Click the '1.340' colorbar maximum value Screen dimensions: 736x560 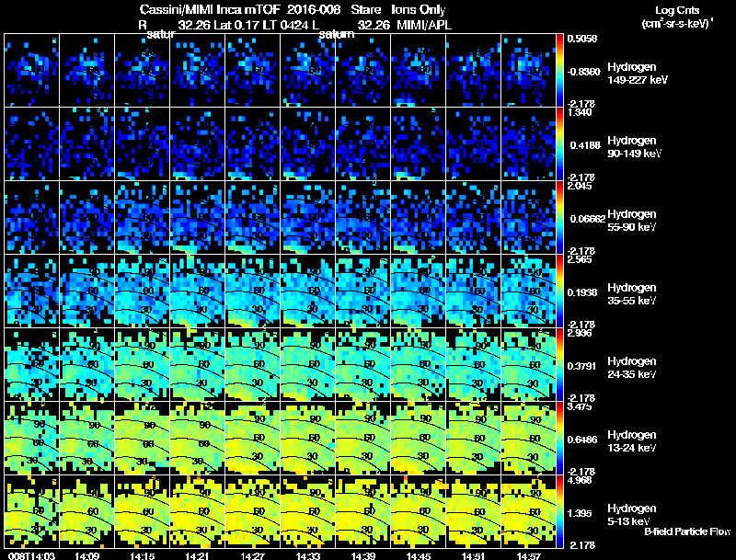(x=581, y=112)
